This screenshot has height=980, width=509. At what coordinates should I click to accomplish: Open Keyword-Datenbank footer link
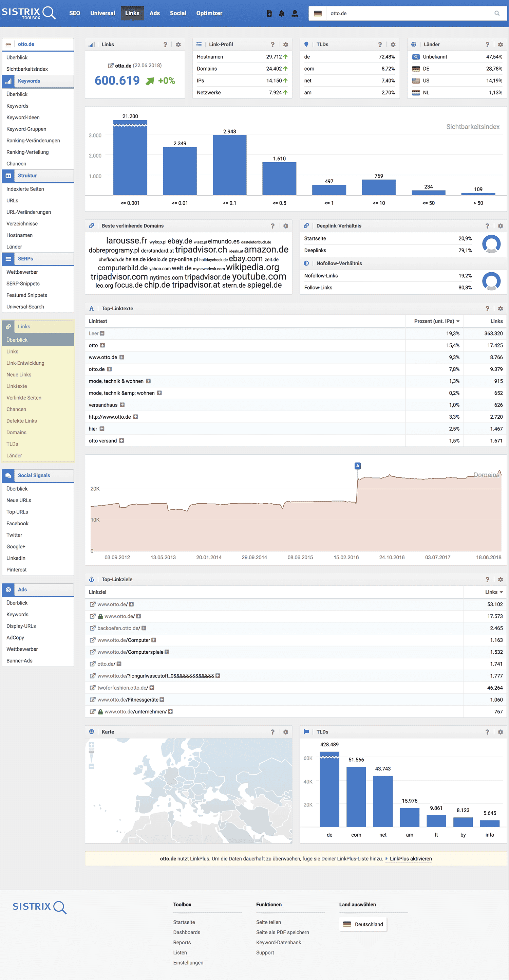(279, 942)
